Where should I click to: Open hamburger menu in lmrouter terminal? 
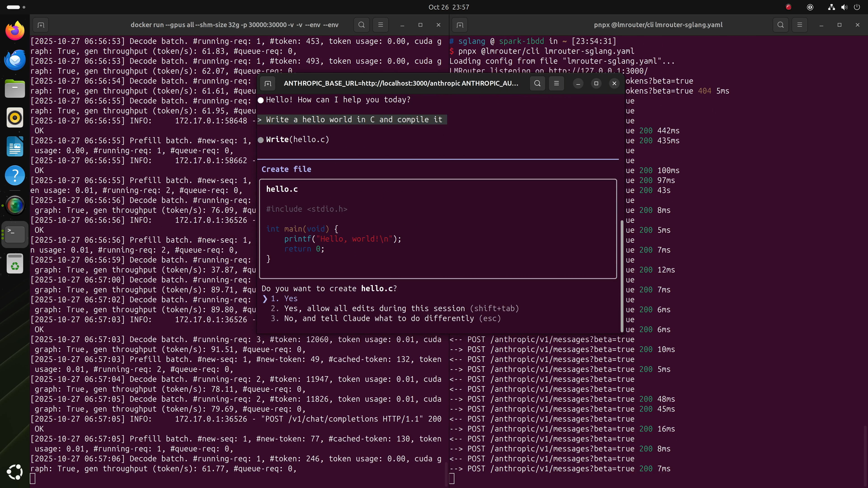point(800,25)
